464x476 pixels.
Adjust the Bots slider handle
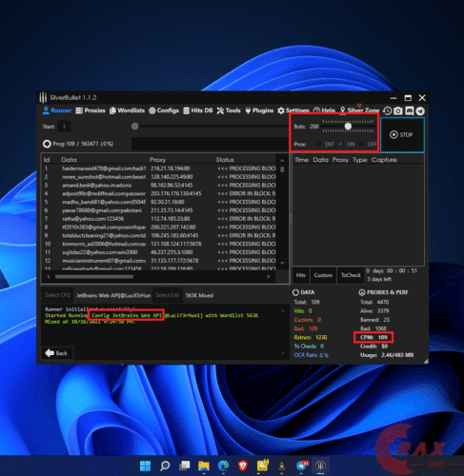(x=348, y=126)
